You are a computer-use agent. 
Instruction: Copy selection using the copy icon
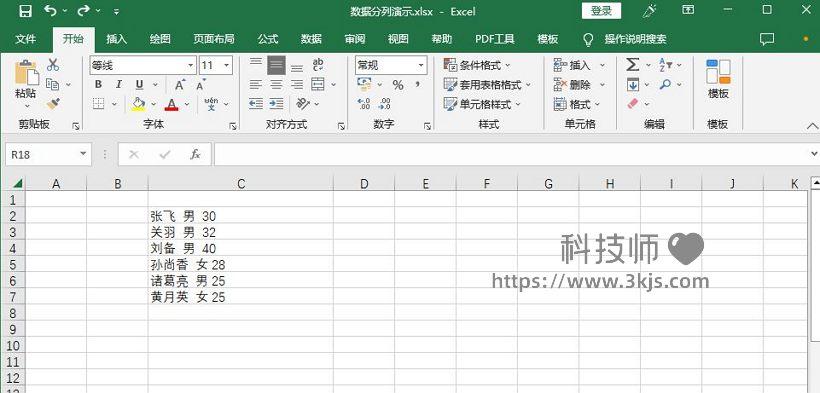pos(53,84)
